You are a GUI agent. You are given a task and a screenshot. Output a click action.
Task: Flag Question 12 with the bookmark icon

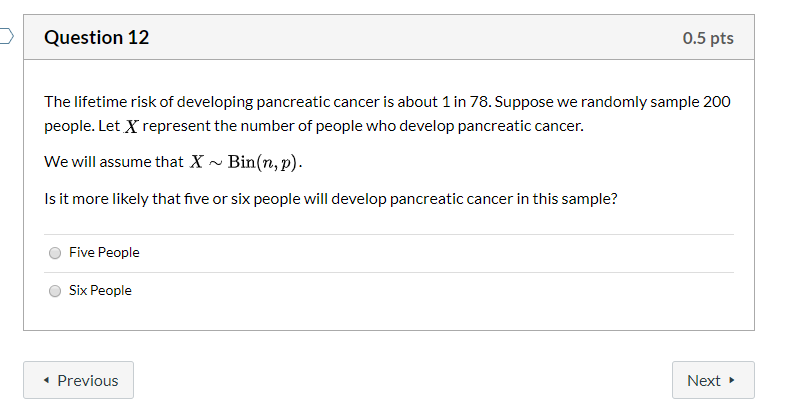[5, 37]
